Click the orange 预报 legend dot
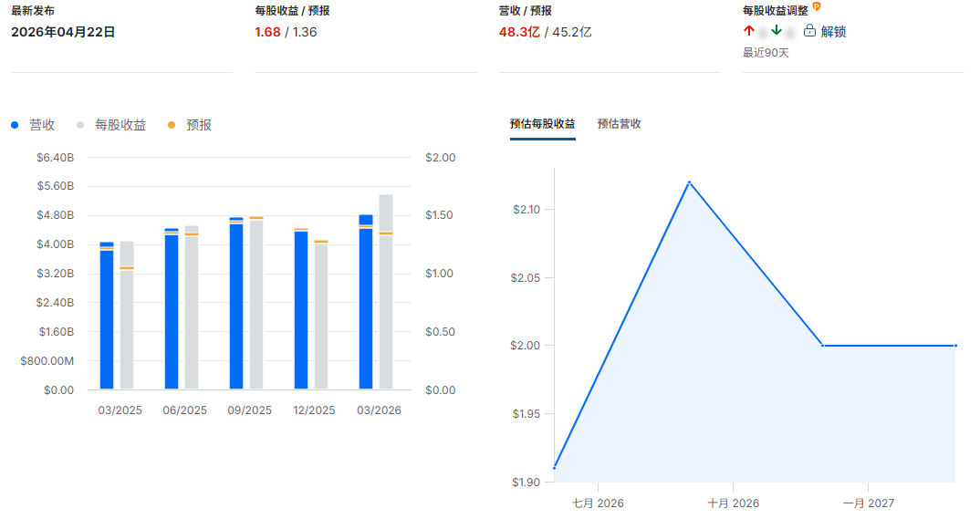This screenshot has width=980, height=519. 172,125
